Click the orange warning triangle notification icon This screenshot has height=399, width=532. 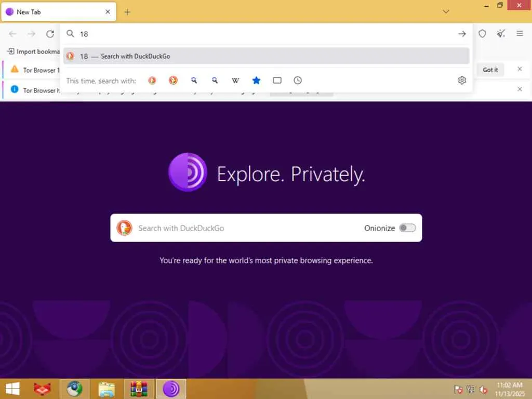pos(15,69)
